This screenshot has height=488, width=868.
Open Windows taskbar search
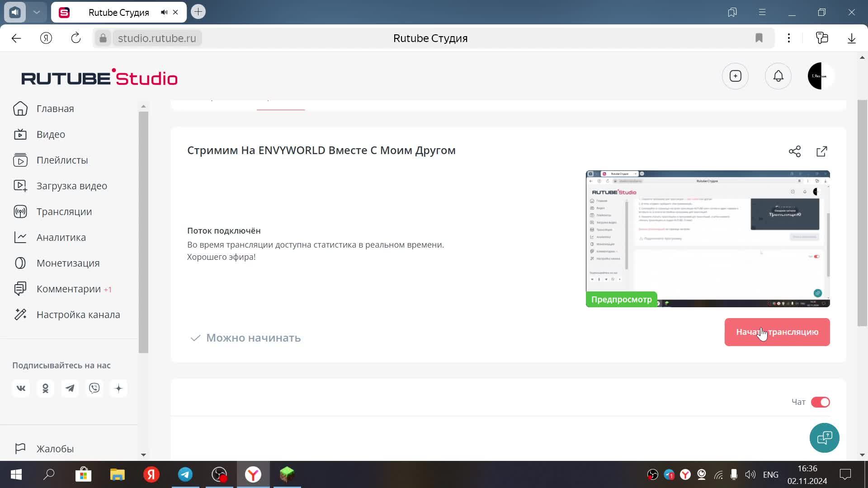click(x=48, y=474)
